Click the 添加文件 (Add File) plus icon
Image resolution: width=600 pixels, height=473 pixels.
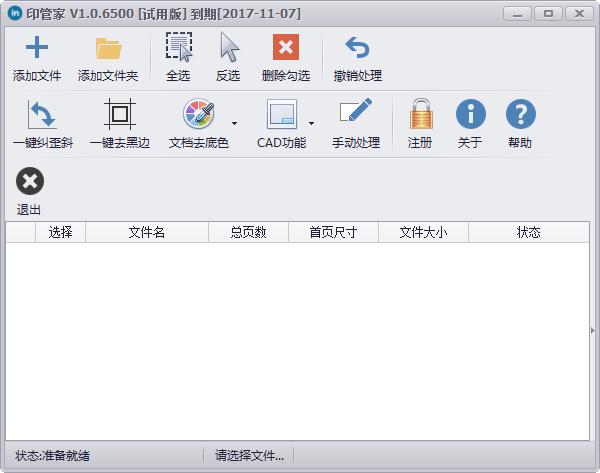(37, 48)
